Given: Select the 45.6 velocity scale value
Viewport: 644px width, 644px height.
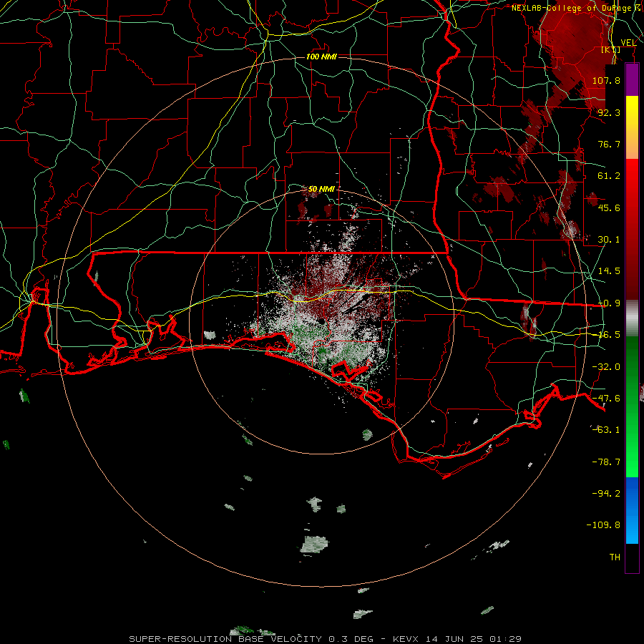Looking at the screenshot, I should 609,208.
